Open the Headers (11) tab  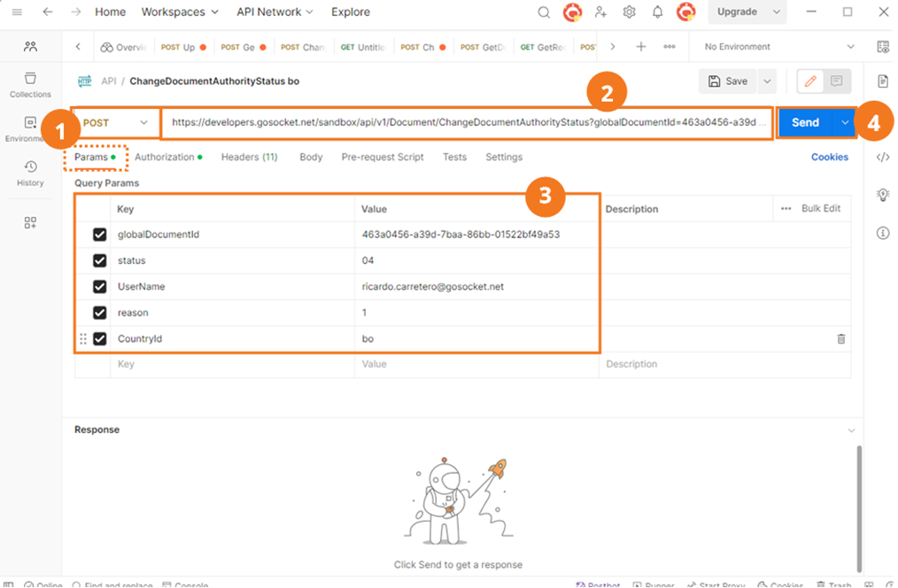click(x=249, y=157)
